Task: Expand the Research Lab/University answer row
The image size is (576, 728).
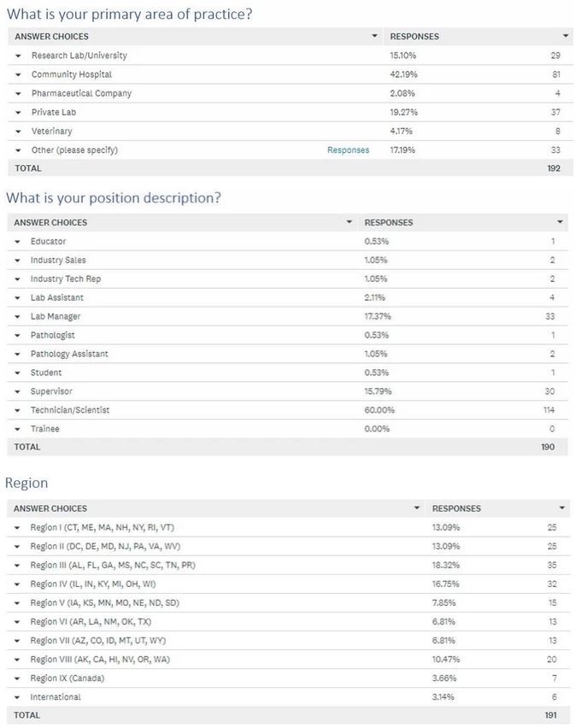Action: 19,56
